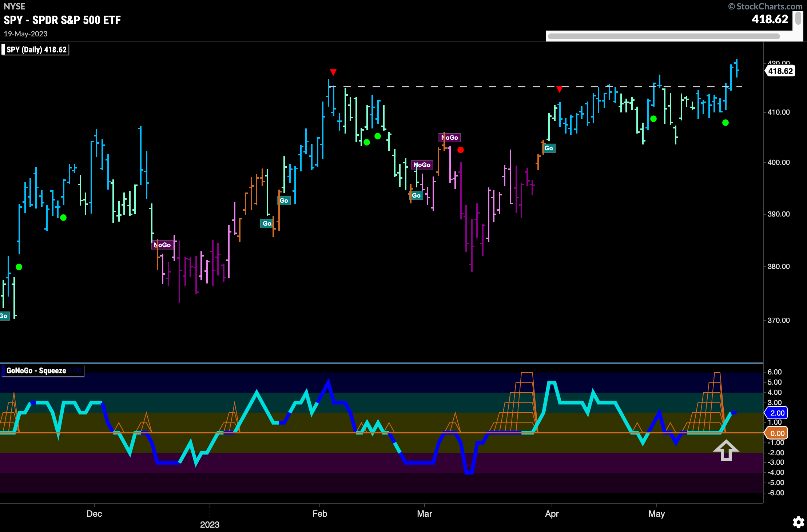Click the large 418.62 price in header
The height and width of the screenshot is (532, 807).
tap(770, 19)
